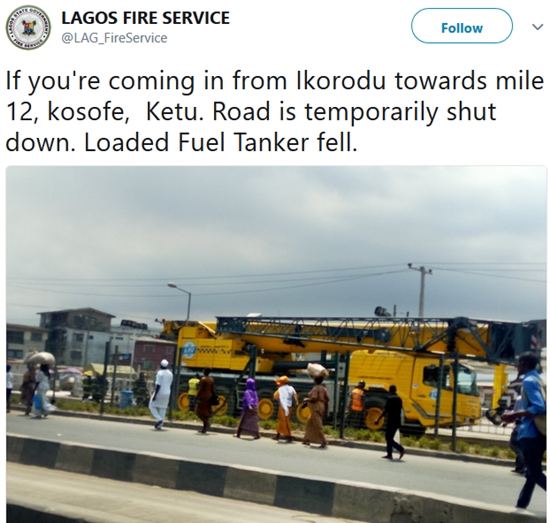This screenshot has height=523, width=550.
Task: Click the multi-storey building in the photo
Action: 75,337
